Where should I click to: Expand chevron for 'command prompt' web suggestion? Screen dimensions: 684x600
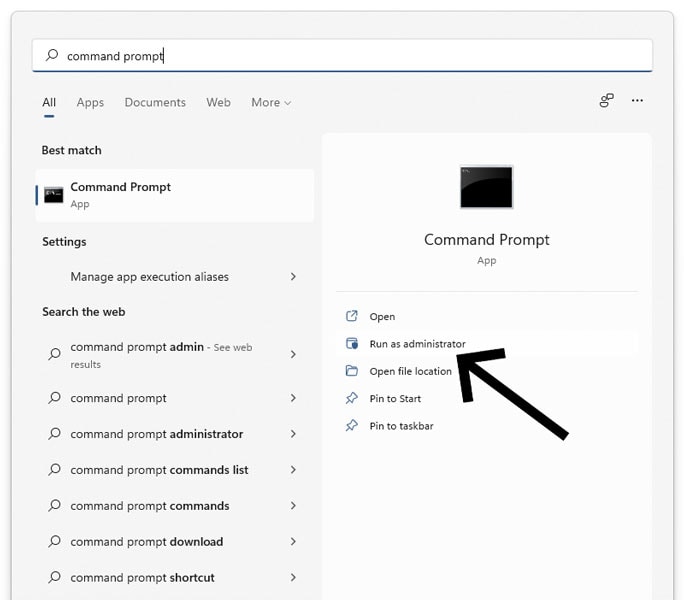coord(293,398)
